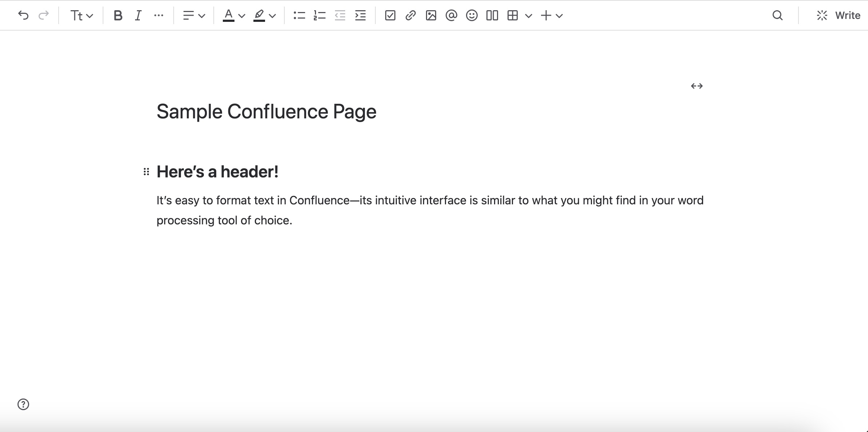Expand the insert menu chevron
The width and height of the screenshot is (868, 432).
click(x=560, y=16)
